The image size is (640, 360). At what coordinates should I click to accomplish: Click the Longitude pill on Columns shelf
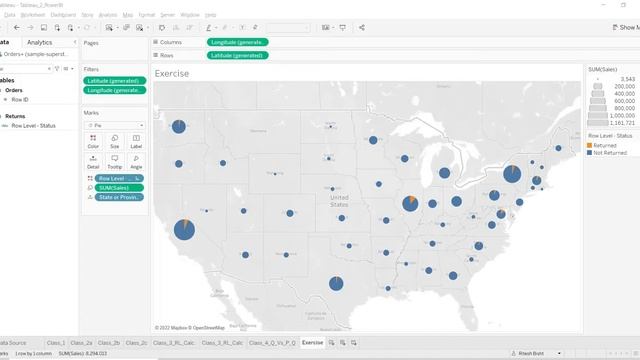pos(238,42)
